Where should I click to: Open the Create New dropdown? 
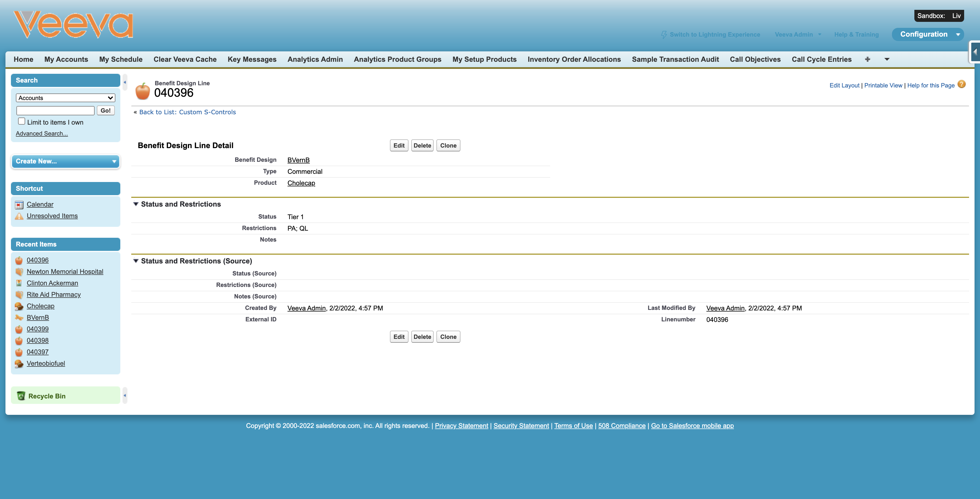coord(65,161)
